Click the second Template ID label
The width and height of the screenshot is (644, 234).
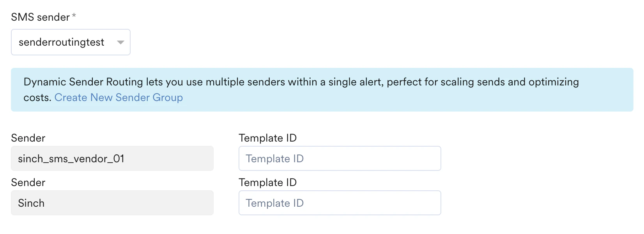268,182
